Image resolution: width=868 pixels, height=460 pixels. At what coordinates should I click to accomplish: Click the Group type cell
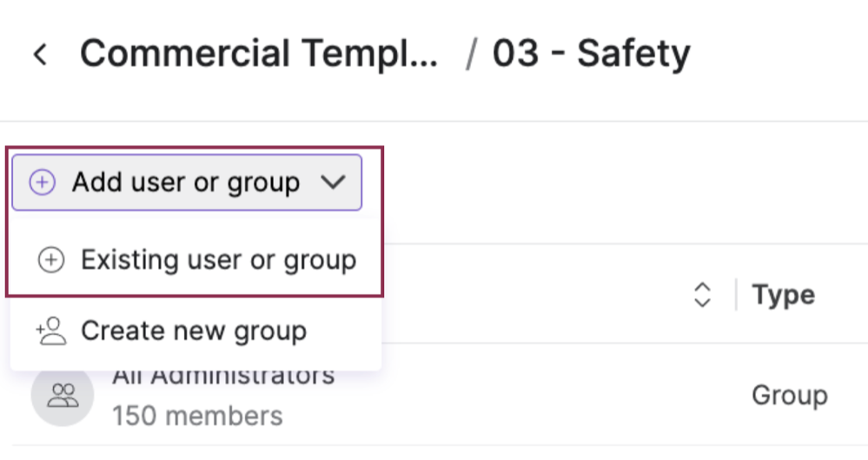790,396
